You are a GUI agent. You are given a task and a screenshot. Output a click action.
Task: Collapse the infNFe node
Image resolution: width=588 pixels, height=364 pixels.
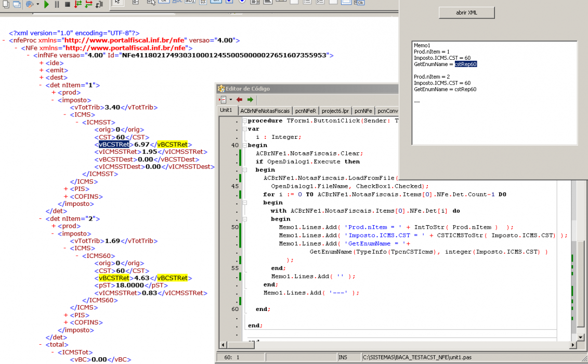(28, 56)
